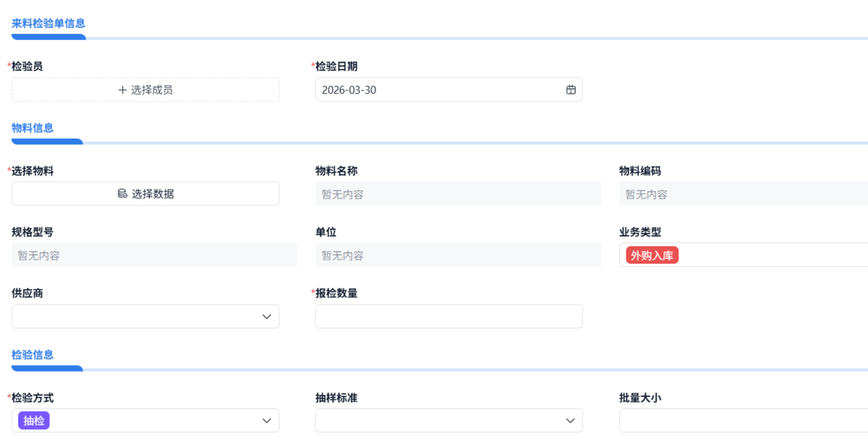The width and height of the screenshot is (868, 444).
Task: Select the 来料检验单信息 section header
Action: point(48,24)
